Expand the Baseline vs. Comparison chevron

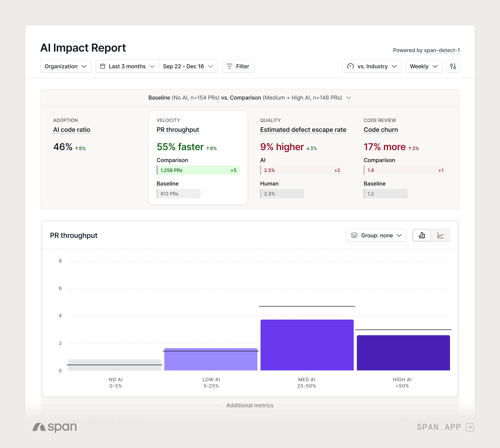tap(348, 98)
